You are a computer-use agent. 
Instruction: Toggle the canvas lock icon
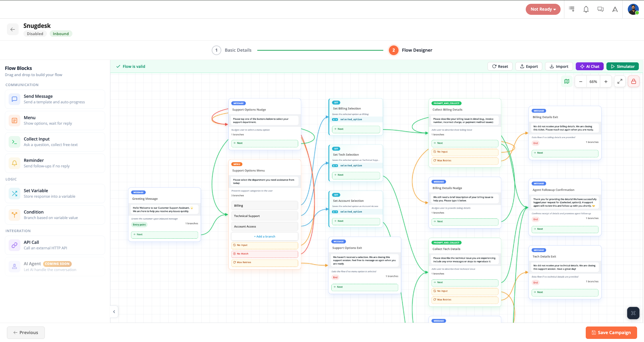(634, 82)
